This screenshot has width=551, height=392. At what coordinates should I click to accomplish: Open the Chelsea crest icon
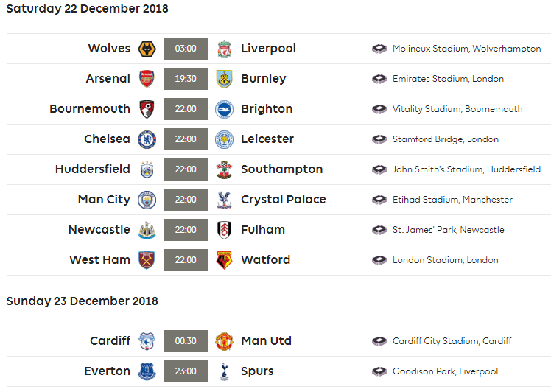pyautogui.click(x=147, y=139)
